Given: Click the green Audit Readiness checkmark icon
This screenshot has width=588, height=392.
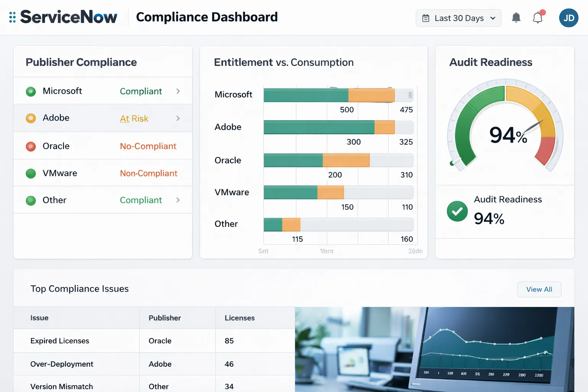Looking at the screenshot, I should point(457,211).
